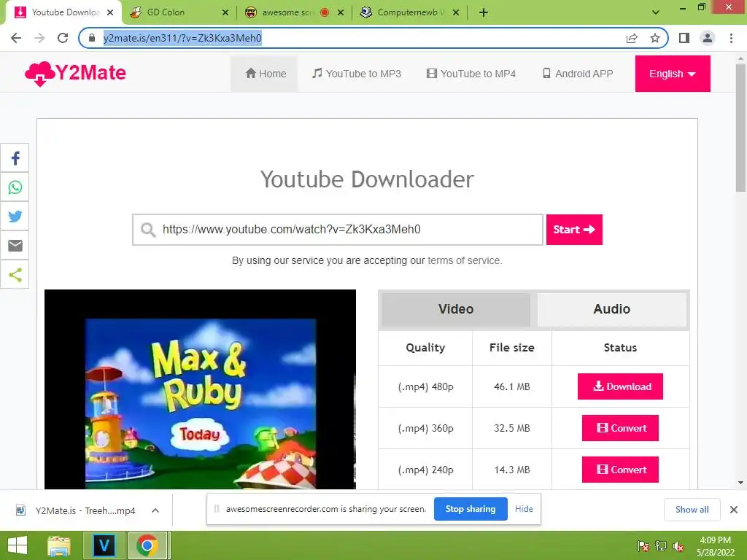Close the Computernewb tab
The image size is (747, 560).
pos(456,12)
